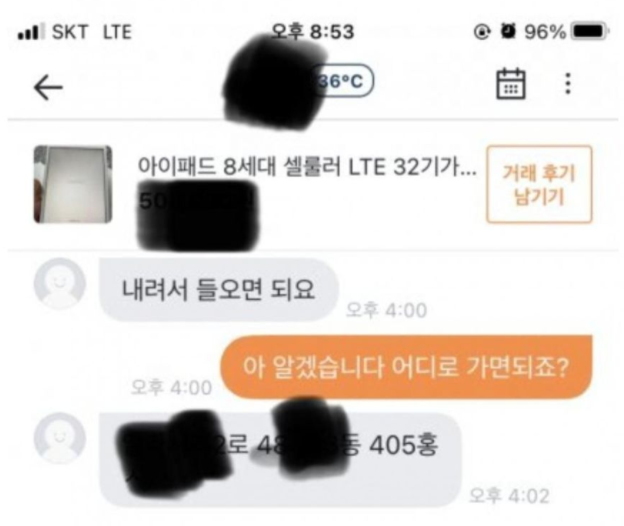Tap the cellular signal strength bars

tap(31, 31)
